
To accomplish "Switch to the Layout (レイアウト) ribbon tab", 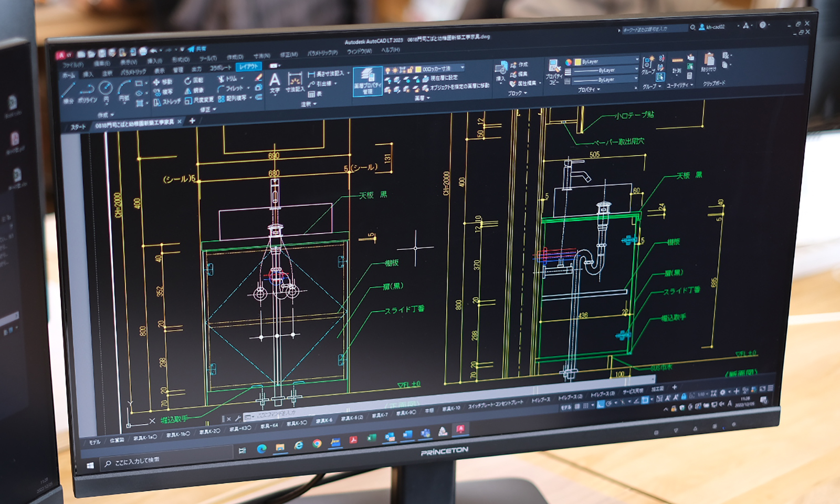I will 248,67.
